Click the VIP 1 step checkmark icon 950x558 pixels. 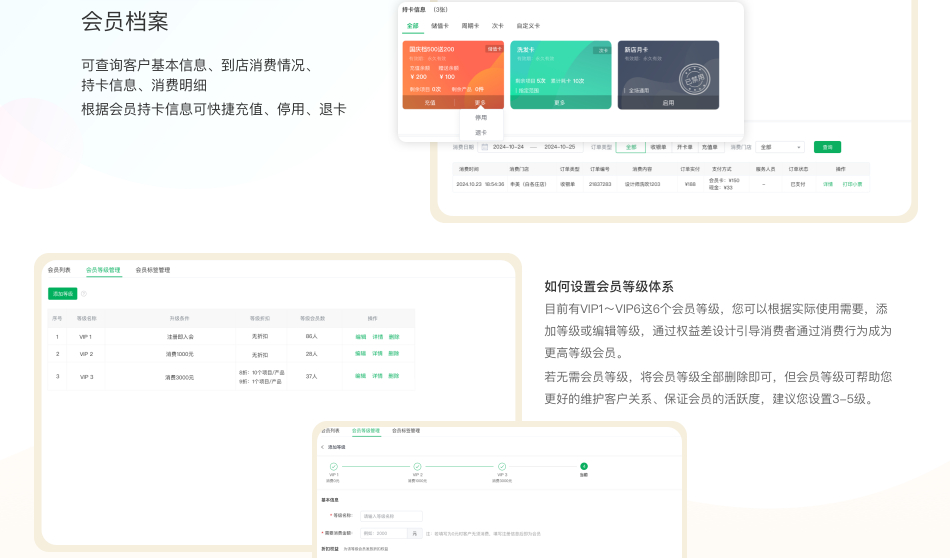pos(334,466)
